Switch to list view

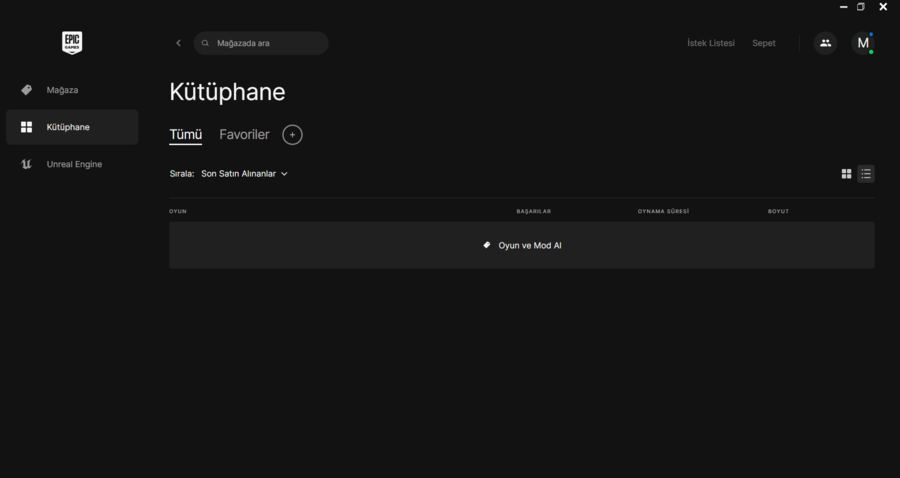click(866, 174)
